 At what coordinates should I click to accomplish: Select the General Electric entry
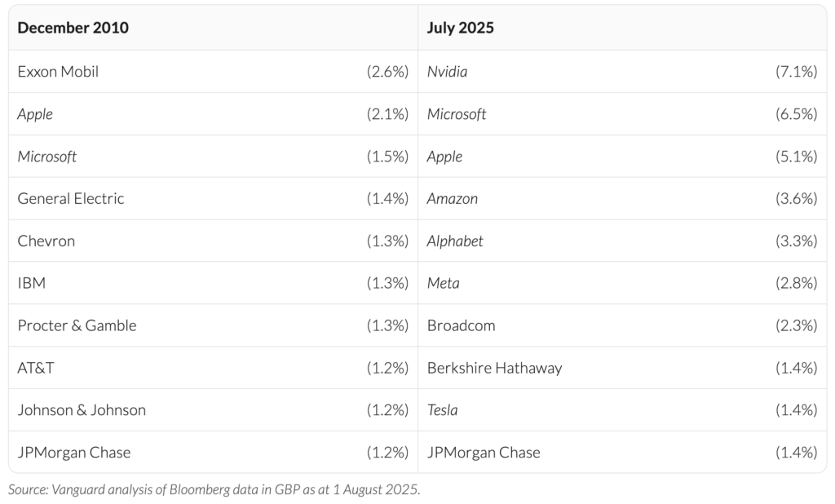tap(71, 198)
